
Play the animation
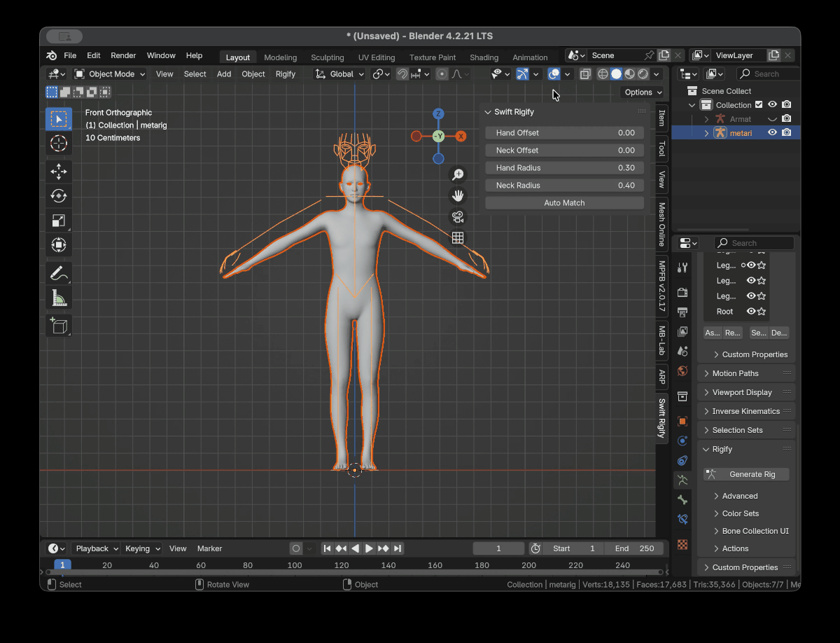(369, 548)
